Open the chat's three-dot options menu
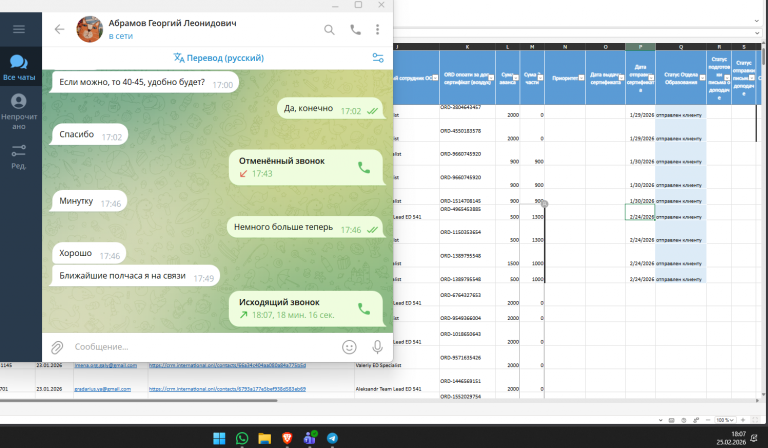 tap(377, 30)
